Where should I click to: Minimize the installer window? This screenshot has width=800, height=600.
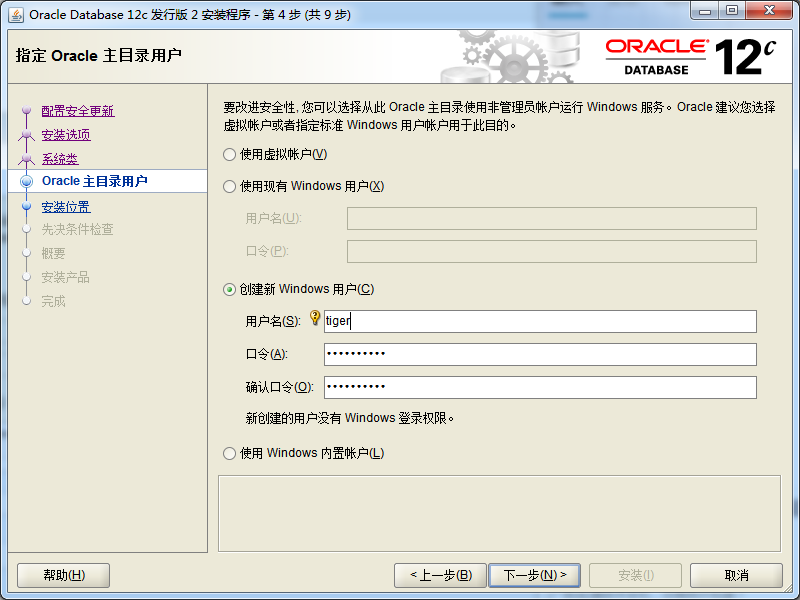tap(706, 10)
